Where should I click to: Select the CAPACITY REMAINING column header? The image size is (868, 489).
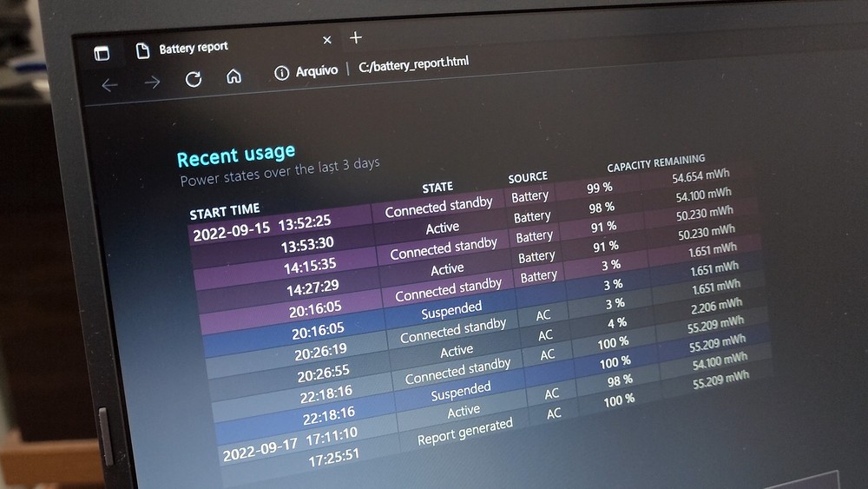click(x=655, y=163)
